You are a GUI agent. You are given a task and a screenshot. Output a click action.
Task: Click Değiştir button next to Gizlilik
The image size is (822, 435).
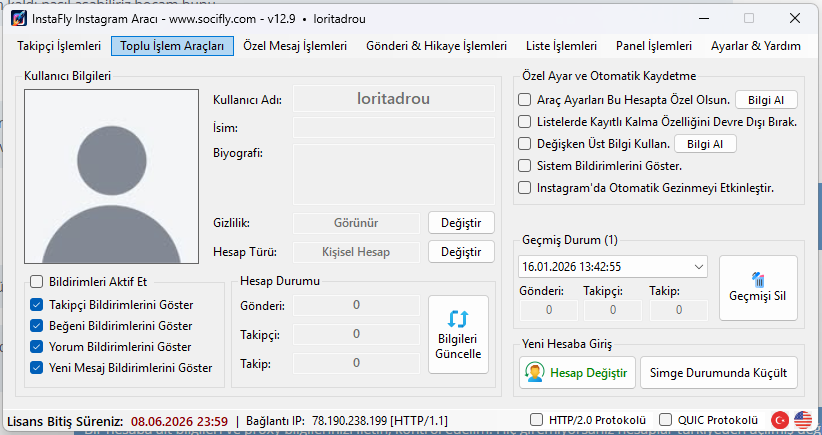(x=461, y=223)
